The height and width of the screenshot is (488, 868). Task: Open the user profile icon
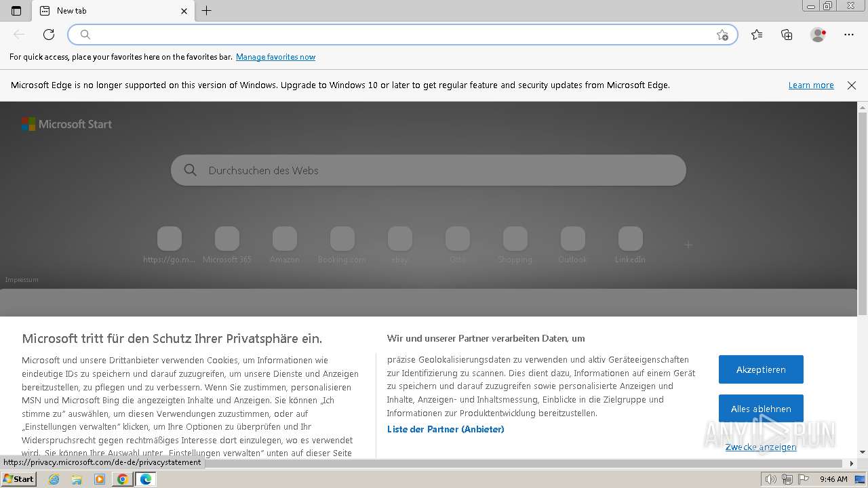pyautogui.click(x=818, y=35)
